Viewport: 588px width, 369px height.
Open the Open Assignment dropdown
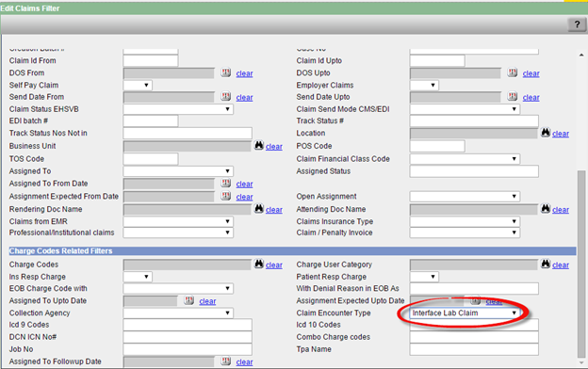click(465, 197)
